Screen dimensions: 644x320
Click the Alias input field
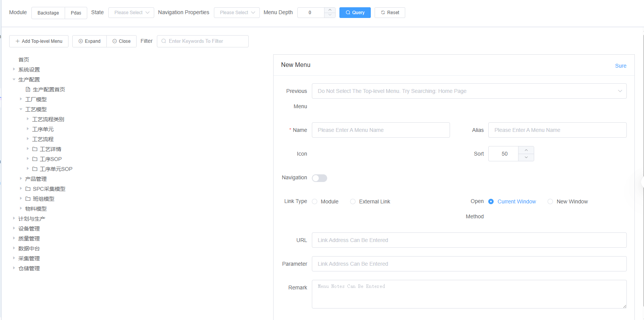pyautogui.click(x=558, y=130)
